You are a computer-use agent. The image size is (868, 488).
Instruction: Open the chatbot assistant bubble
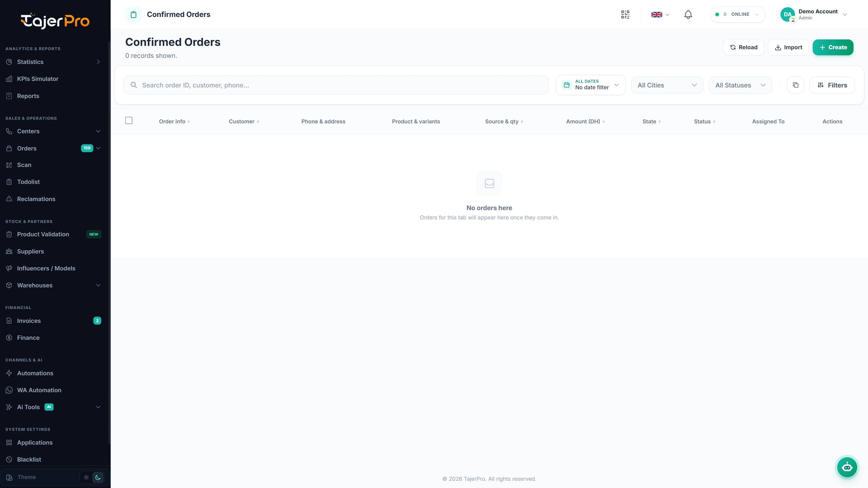pos(847,467)
